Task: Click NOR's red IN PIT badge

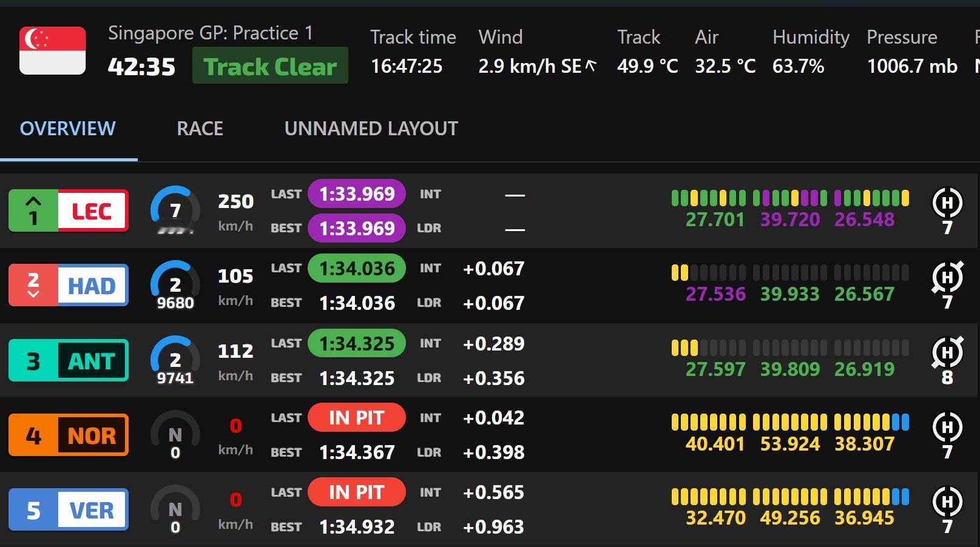Action: pos(357,418)
